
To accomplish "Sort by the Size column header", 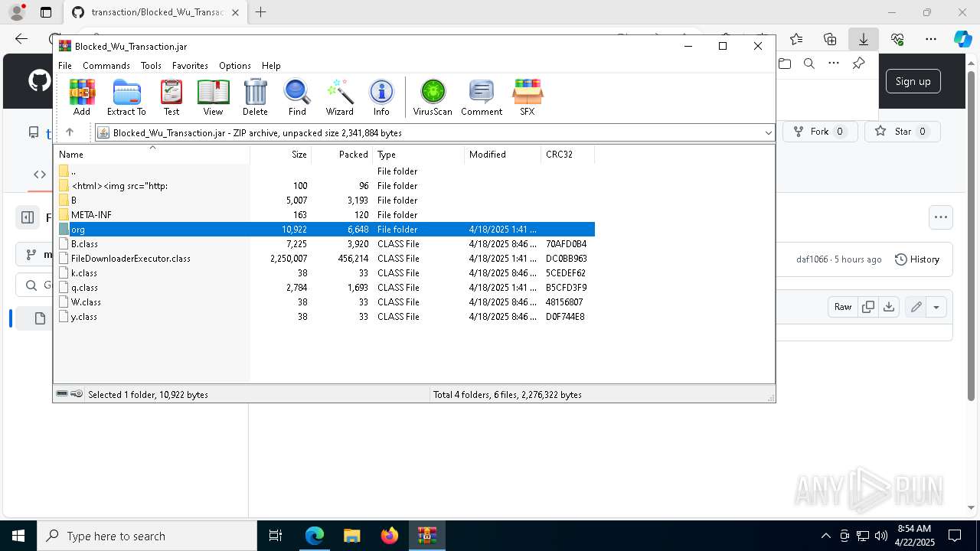I will click(x=281, y=155).
